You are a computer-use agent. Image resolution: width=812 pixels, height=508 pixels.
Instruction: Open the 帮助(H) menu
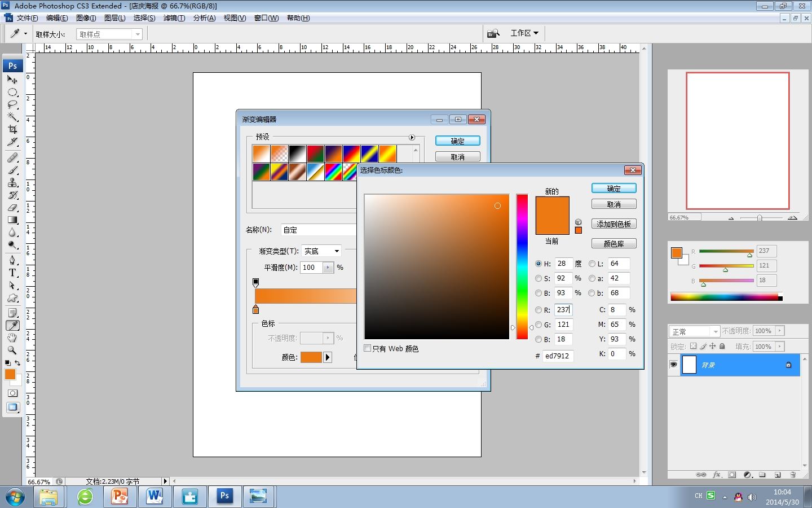(298, 18)
